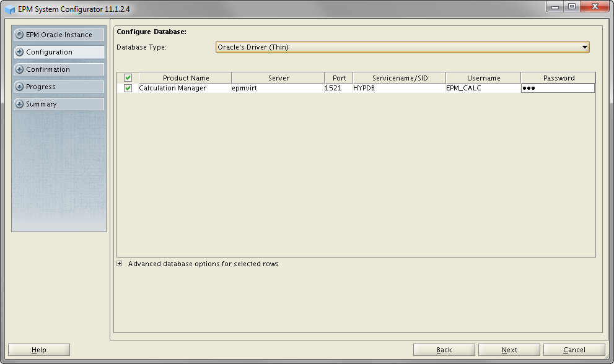The image size is (614, 364).
Task: Click the Server column header
Action: [278, 78]
